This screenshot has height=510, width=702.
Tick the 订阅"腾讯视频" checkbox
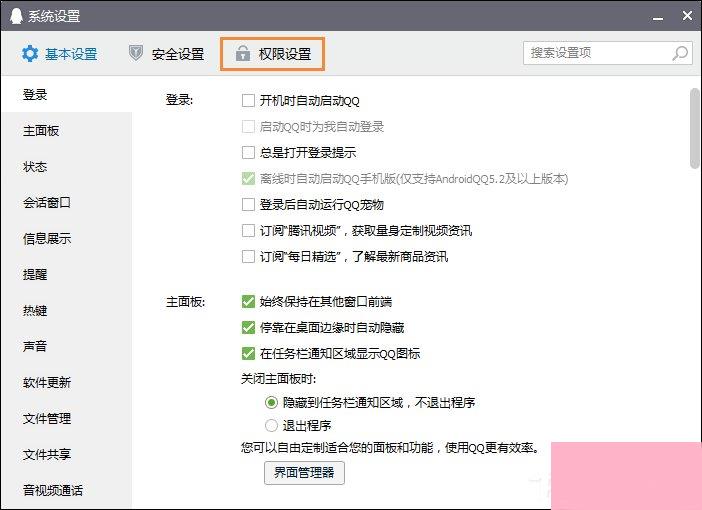point(248,231)
